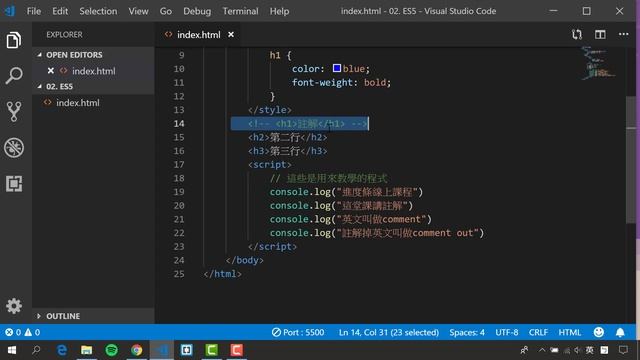
Task: Open the Manage gear menu
Action: (14, 306)
